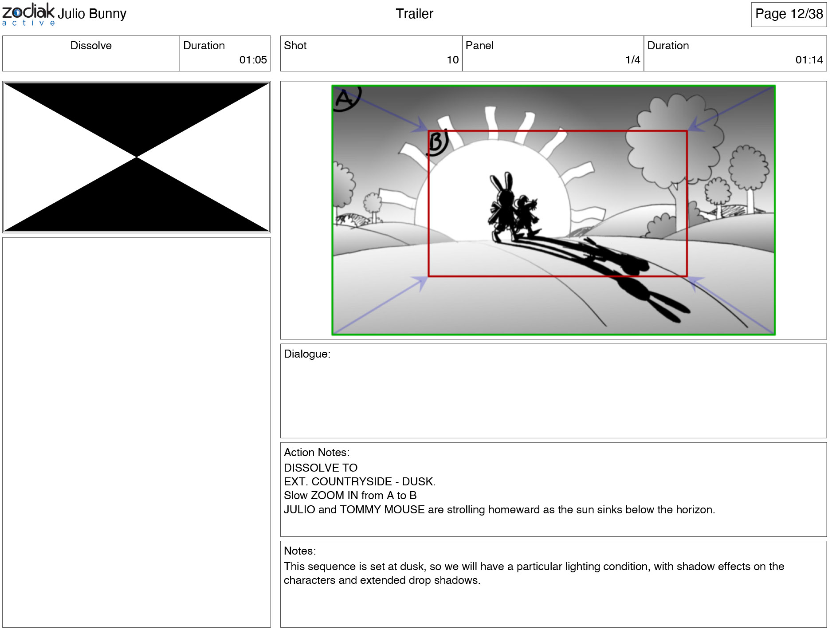Click the 'characters and extended drop shadows.' line
The height and width of the screenshot is (630, 840).
[x=382, y=580]
